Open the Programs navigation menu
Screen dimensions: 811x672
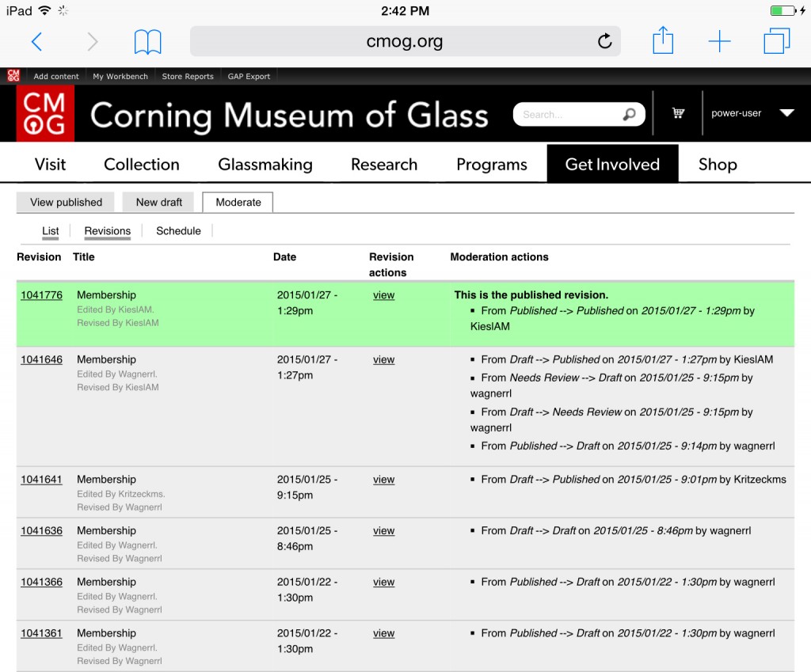492,165
